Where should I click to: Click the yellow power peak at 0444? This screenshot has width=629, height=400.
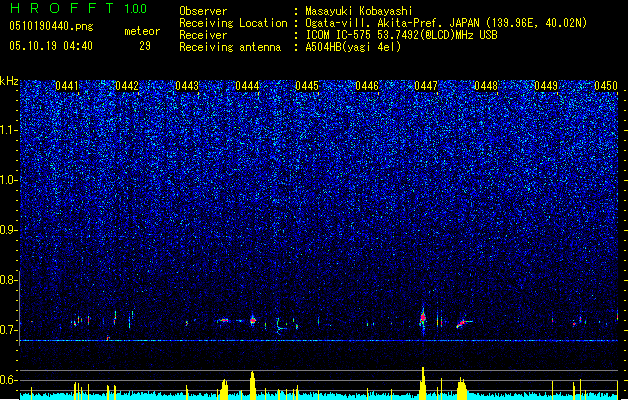pos(252,385)
